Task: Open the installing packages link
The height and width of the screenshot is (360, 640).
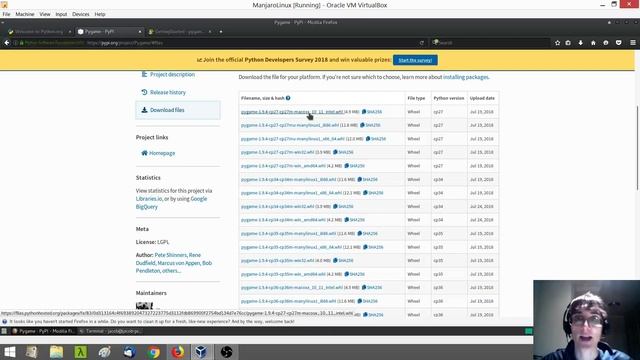Action: [x=466, y=77]
